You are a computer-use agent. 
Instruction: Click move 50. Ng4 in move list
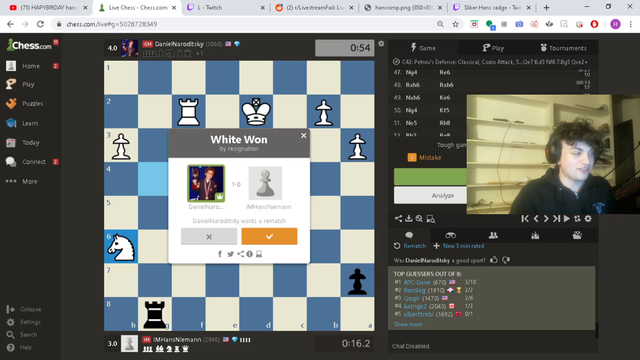tap(411, 110)
